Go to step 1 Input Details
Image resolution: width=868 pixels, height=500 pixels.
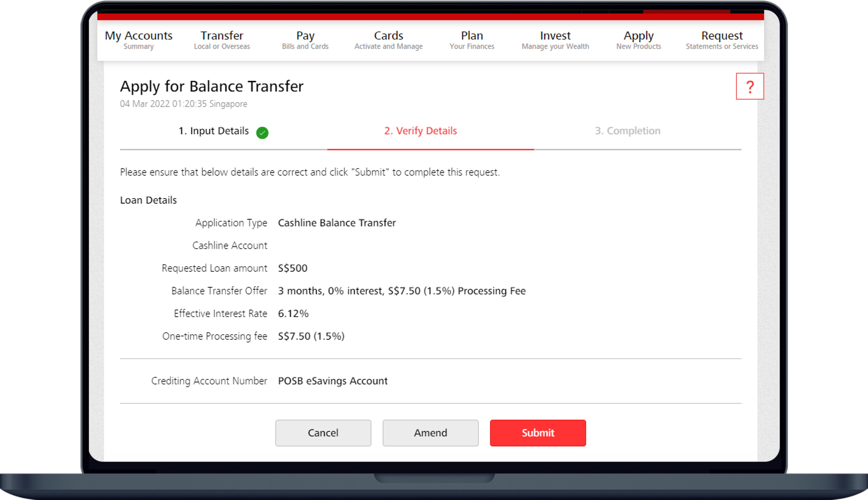[213, 131]
